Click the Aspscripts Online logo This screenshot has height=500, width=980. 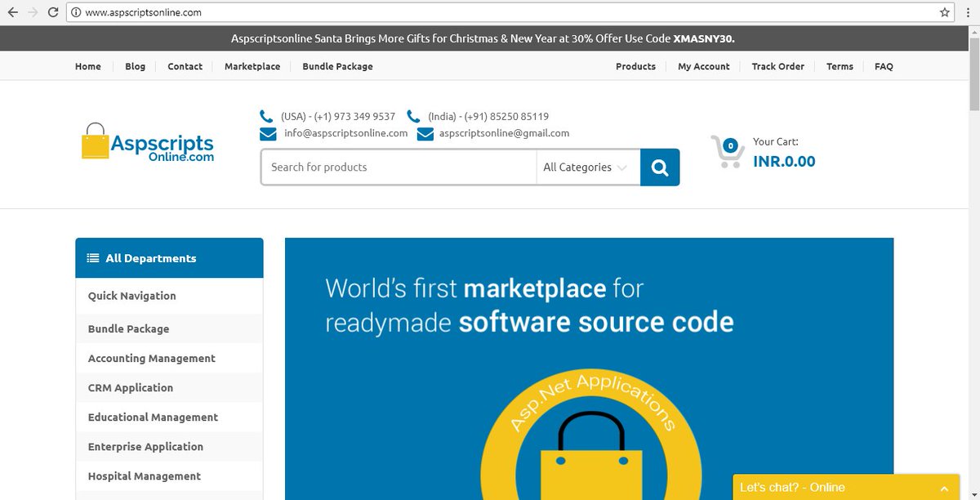click(x=148, y=142)
